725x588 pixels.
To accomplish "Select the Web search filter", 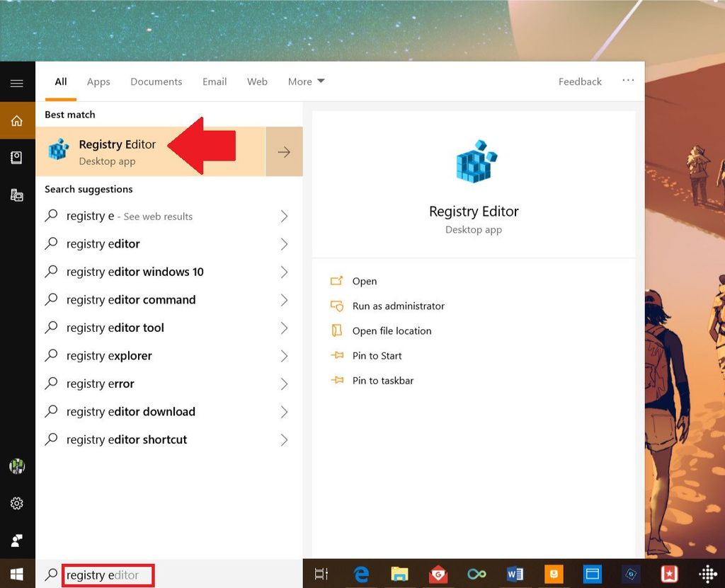I will pos(257,81).
